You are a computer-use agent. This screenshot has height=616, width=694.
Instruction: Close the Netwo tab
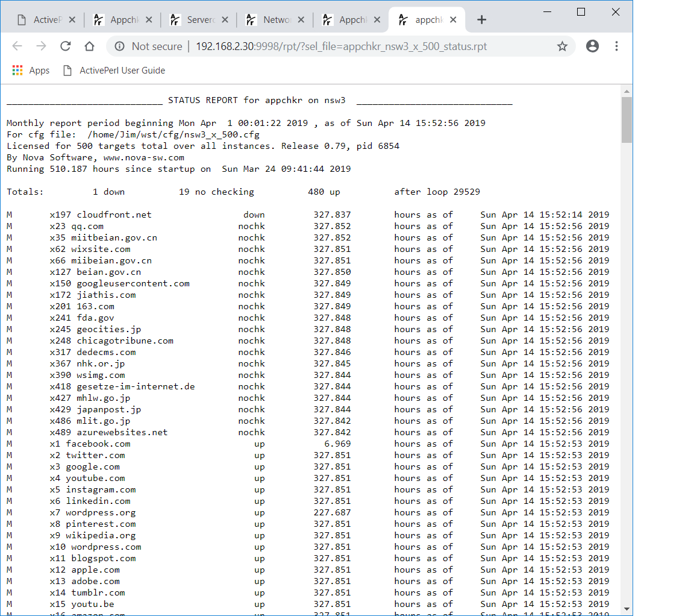pyautogui.click(x=301, y=20)
